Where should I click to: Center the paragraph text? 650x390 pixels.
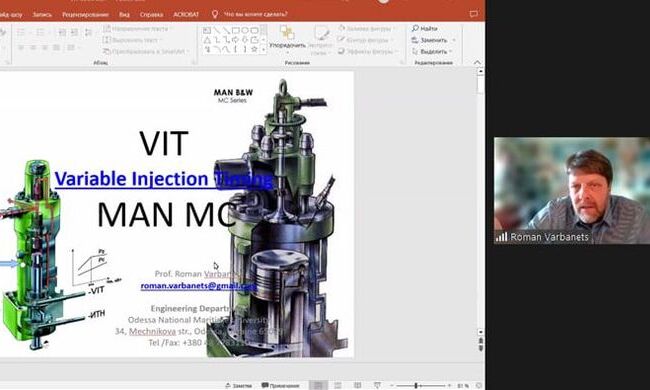[33, 48]
